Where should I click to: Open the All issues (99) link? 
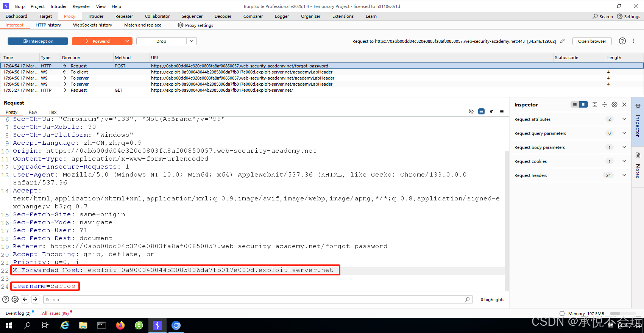[55, 313]
